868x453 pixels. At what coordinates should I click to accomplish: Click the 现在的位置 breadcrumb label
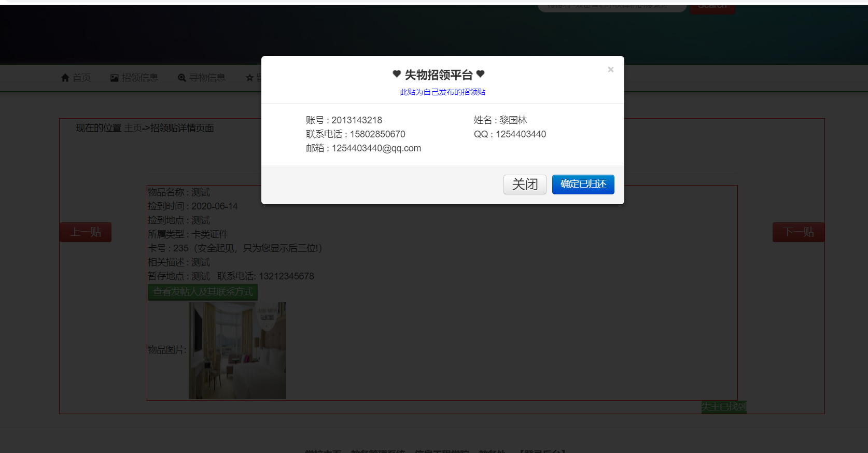tap(99, 128)
